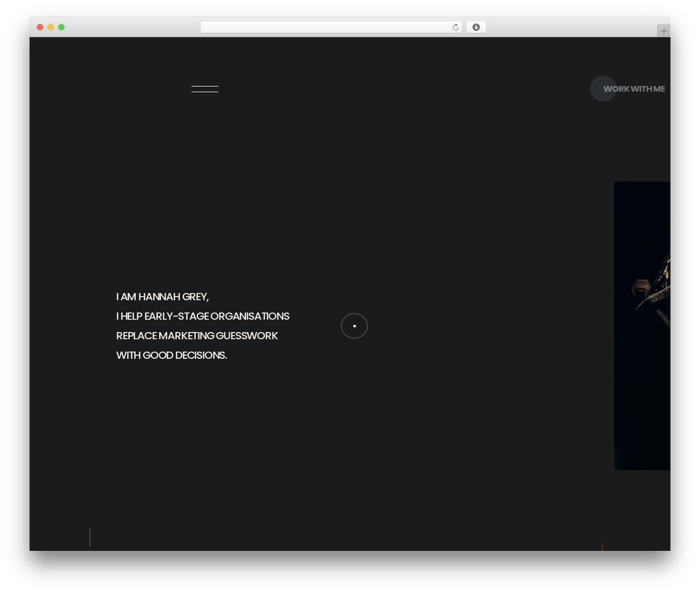Viewport: 700px width, 593px height.
Task: Click the text "REPLACE MARKETING GUESSWORK"
Action: 197,336
